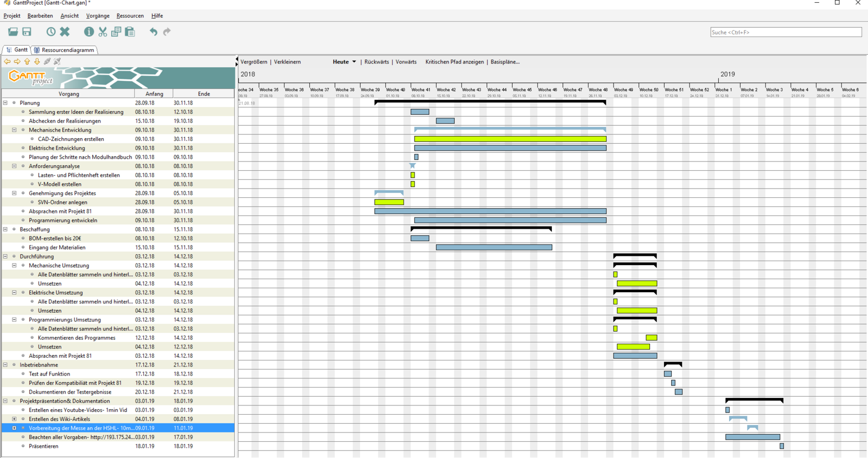Viewport: 868px width, 458px height.
Task: Expand Erstellen des Wiki-Artikels subtasks
Action: coord(14,419)
